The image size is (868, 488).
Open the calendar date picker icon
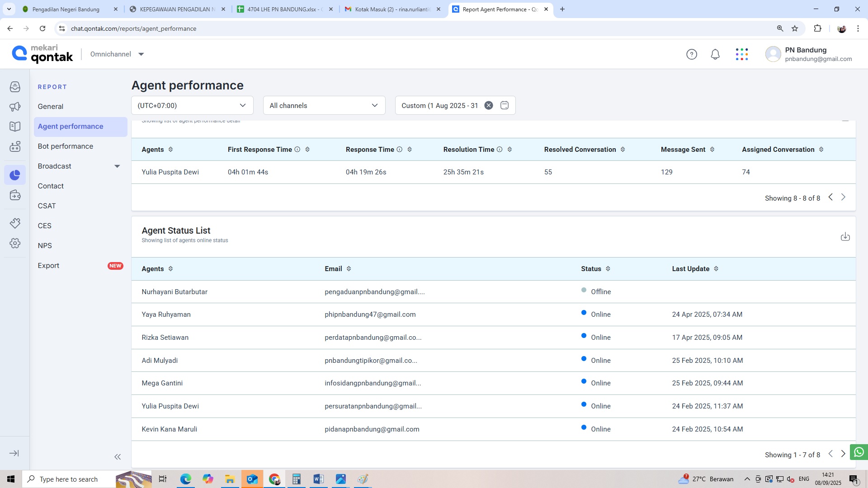pyautogui.click(x=505, y=105)
